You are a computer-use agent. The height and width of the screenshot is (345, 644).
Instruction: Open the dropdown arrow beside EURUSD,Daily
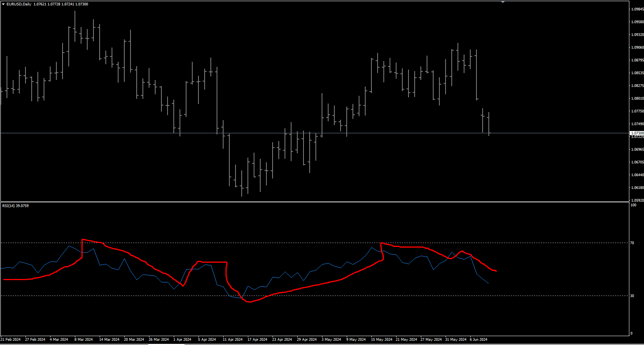(x=3, y=4)
